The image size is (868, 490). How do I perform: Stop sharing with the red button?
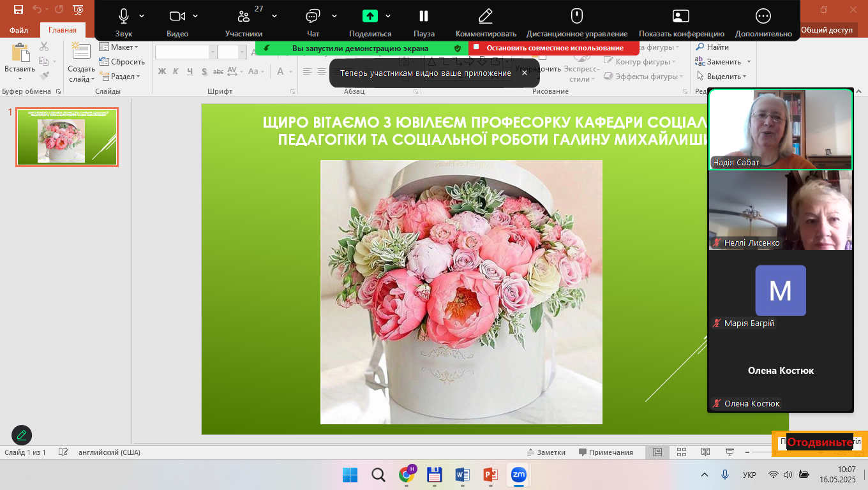(x=554, y=48)
